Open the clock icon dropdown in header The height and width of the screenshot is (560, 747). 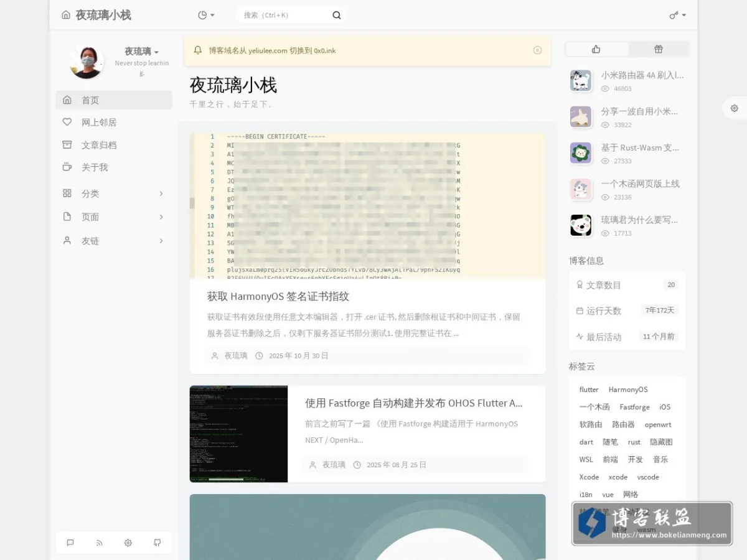(x=206, y=15)
